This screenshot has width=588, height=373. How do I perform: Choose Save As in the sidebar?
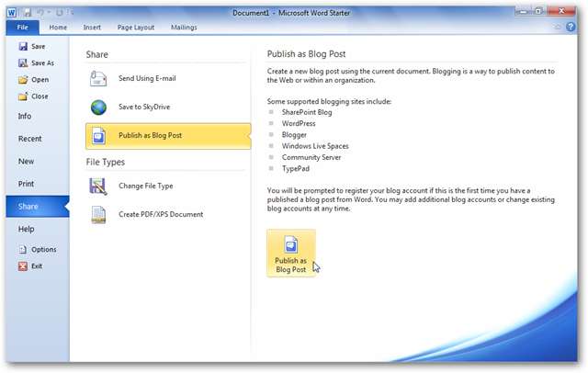(x=43, y=63)
